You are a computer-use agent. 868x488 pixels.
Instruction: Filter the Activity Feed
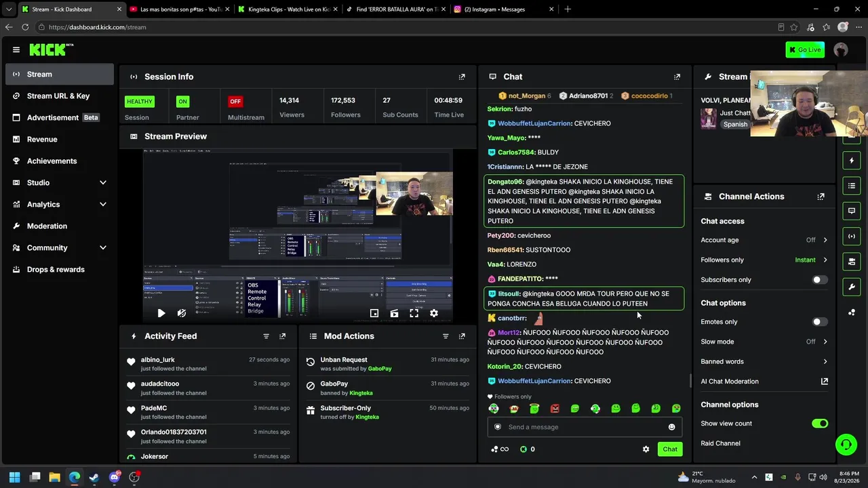pos(266,336)
